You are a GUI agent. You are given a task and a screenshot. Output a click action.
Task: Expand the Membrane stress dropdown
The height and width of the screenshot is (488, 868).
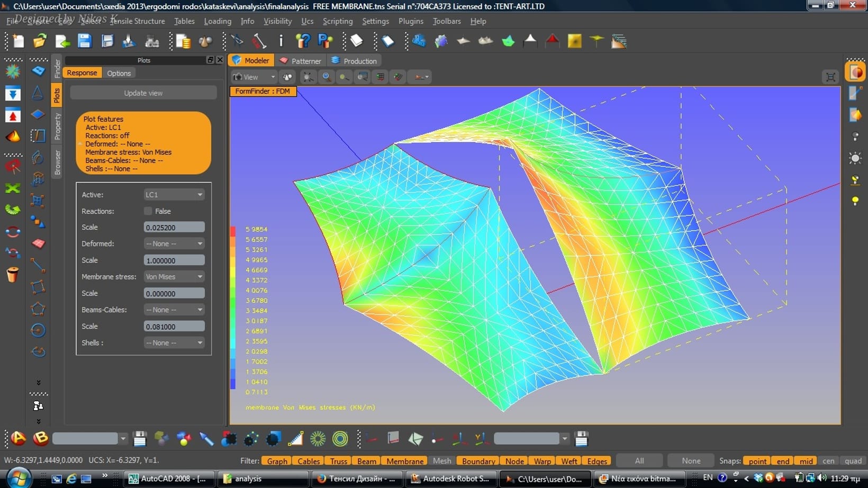pyautogui.click(x=174, y=277)
